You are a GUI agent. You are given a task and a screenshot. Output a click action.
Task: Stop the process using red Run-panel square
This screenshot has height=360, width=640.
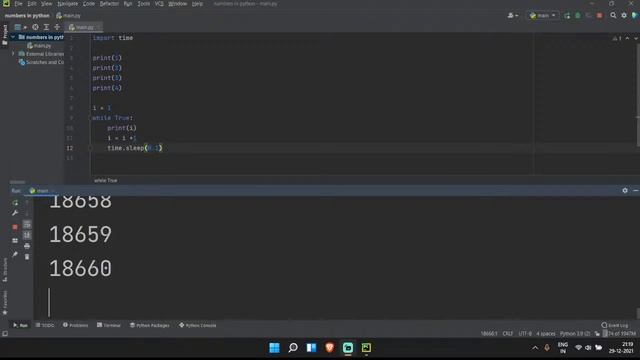[15, 227]
